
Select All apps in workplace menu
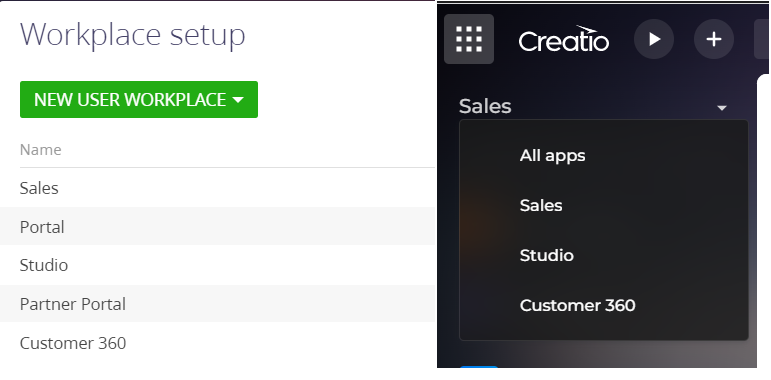click(552, 156)
